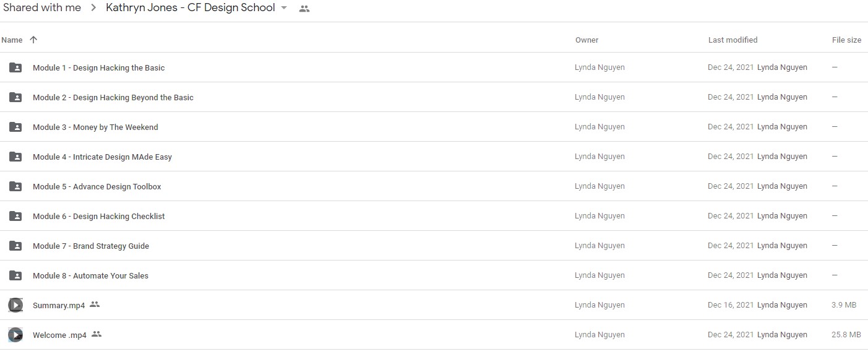Open the Module 1 shared folder icon
868x354 pixels.
coord(15,67)
